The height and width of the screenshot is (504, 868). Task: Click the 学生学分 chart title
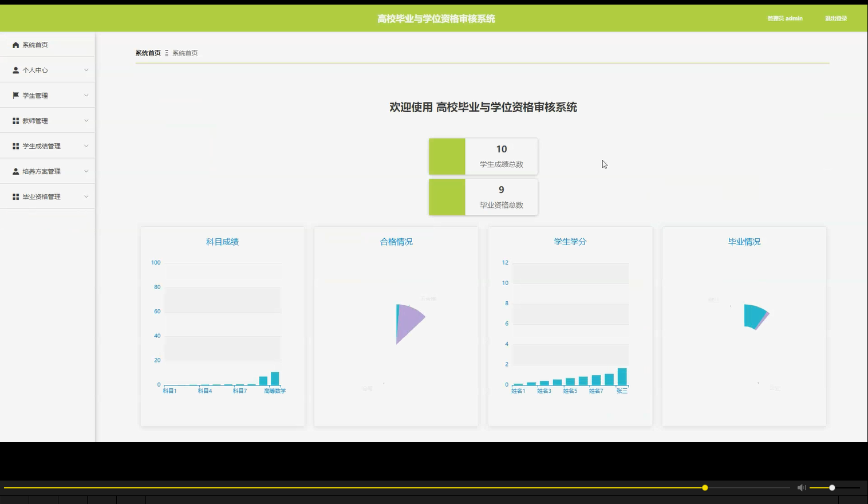pyautogui.click(x=570, y=242)
